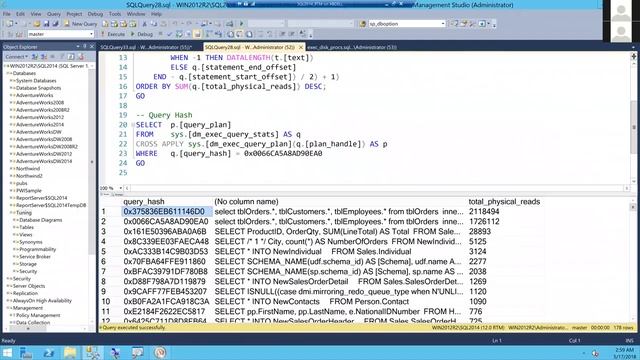This screenshot has height=360, width=640.
Task: Select the AdventureWorksDW2014 database
Action: pyautogui.click(x=44, y=161)
